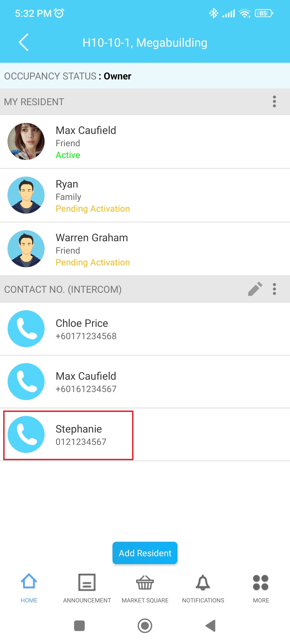Select Ryan Pending Activation status text
The image size is (290, 644).
tap(93, 209)
